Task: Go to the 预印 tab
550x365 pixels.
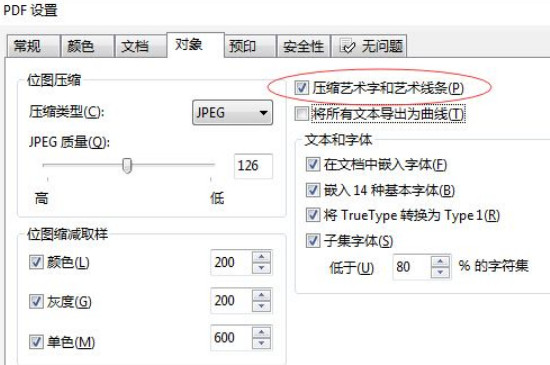Action: pos(250,46)
